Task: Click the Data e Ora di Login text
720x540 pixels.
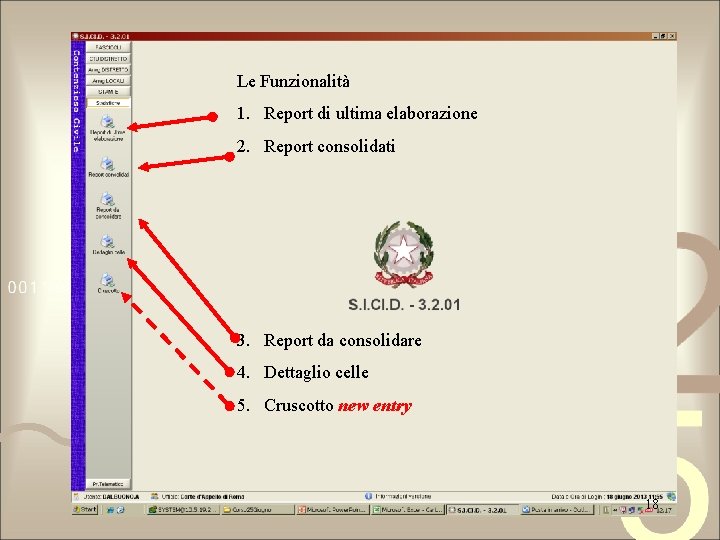Action: point(607,497)
